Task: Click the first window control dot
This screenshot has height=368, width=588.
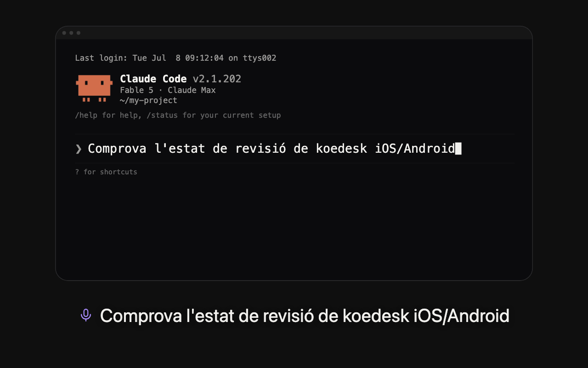Action: 64,33
